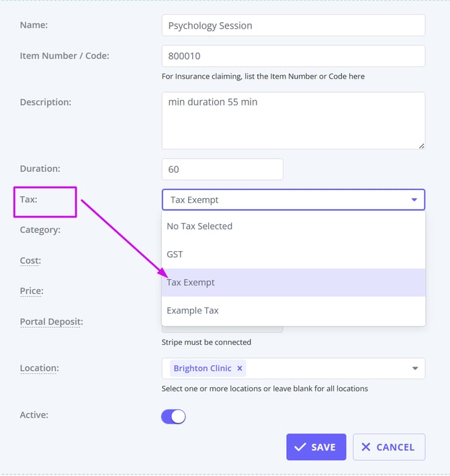Cancel editing the item
Screen dimensions: 450x476
(x=389, y=447)
